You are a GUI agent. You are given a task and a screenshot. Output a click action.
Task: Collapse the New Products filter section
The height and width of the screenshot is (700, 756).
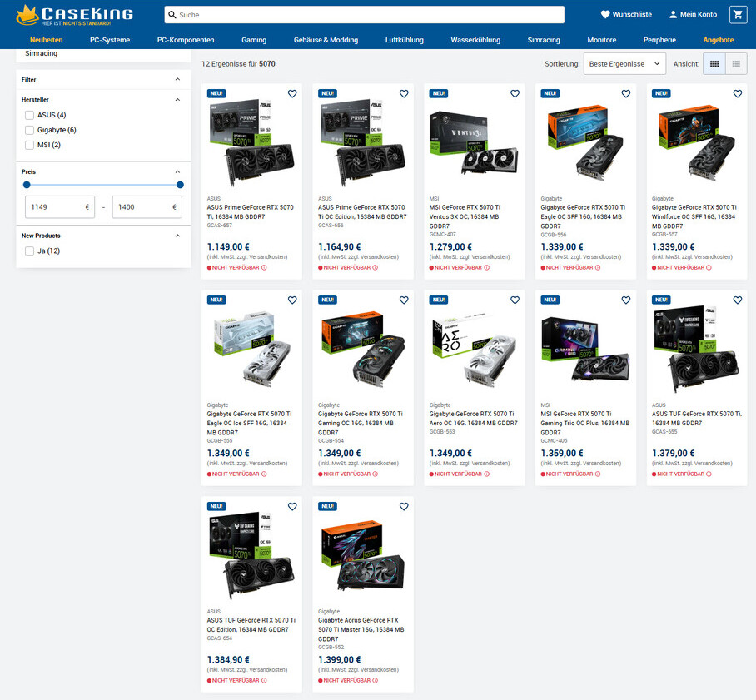coord(177,236)
